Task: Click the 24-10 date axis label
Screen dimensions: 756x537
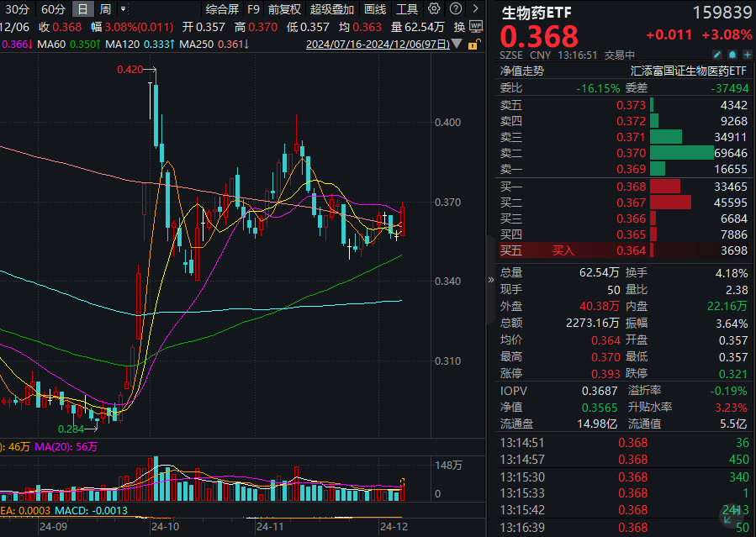Action: pos(165,526)
